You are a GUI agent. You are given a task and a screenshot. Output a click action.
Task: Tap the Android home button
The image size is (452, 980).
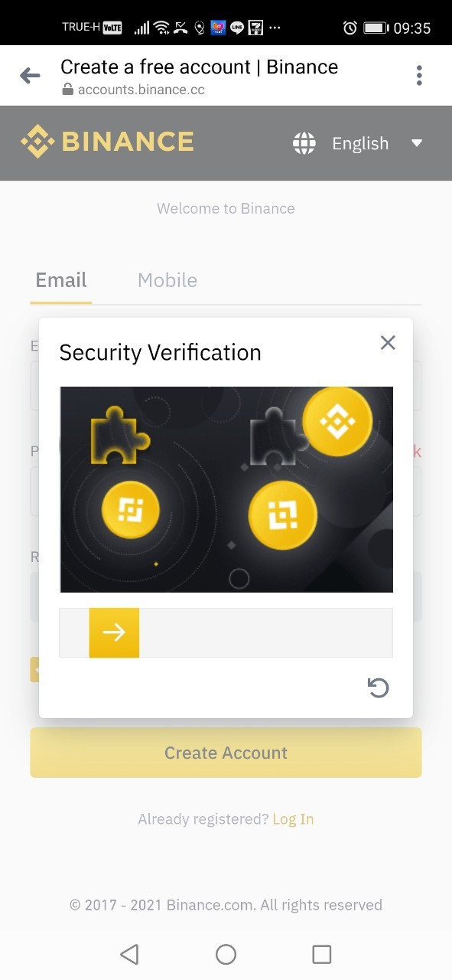226,954
